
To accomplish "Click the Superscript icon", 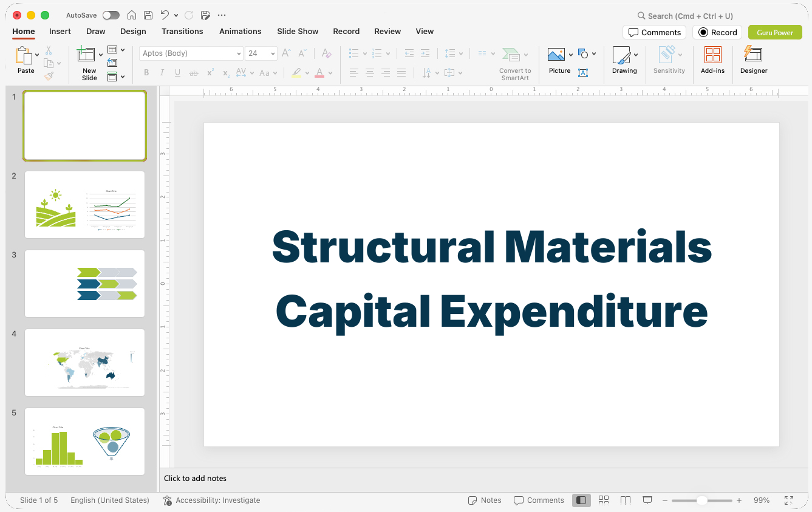I will (210, 73).
